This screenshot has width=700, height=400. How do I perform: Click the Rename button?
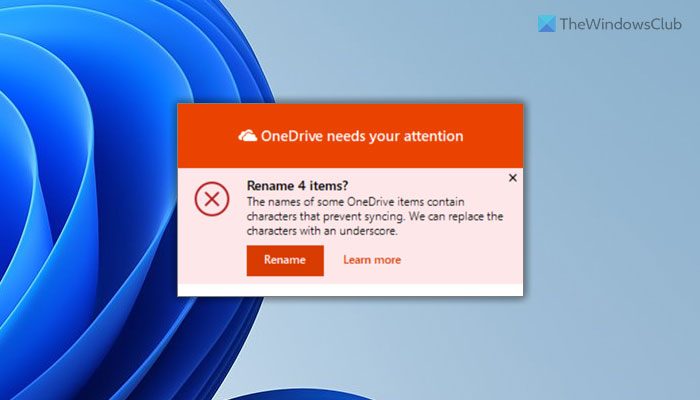coord(285,260)
